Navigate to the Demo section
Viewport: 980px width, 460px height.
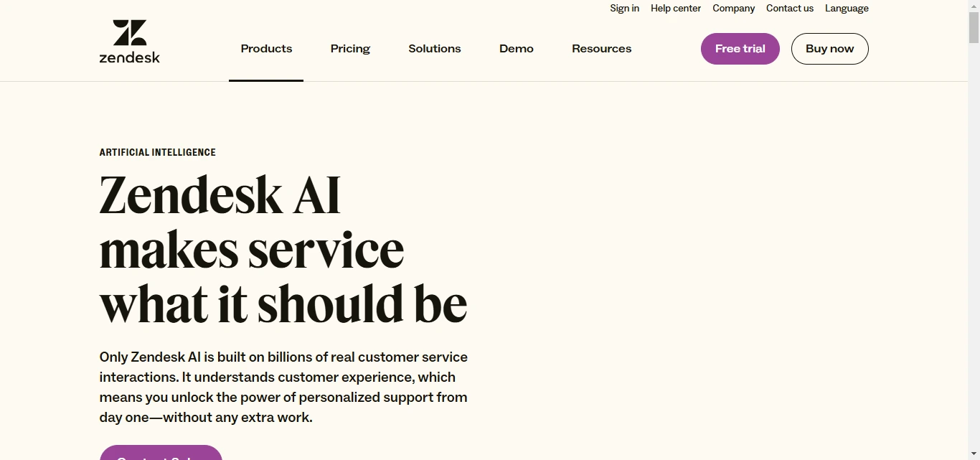516,48
